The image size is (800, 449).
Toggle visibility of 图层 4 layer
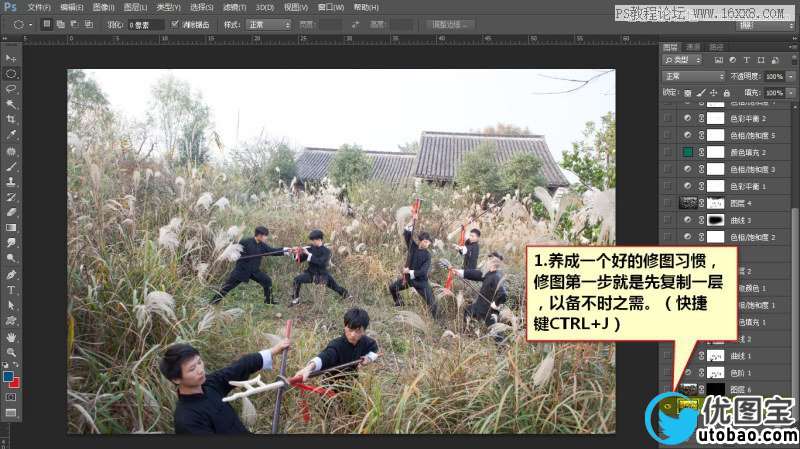[667, 203]
